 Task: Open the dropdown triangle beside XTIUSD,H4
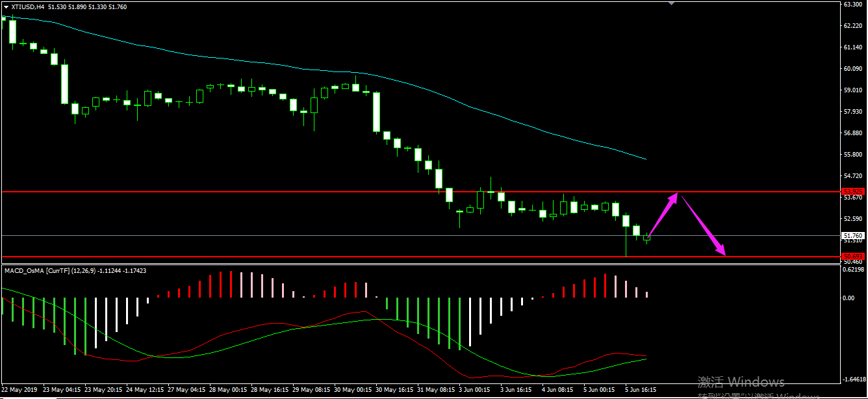pyautogui.click(x=6, y=6)
